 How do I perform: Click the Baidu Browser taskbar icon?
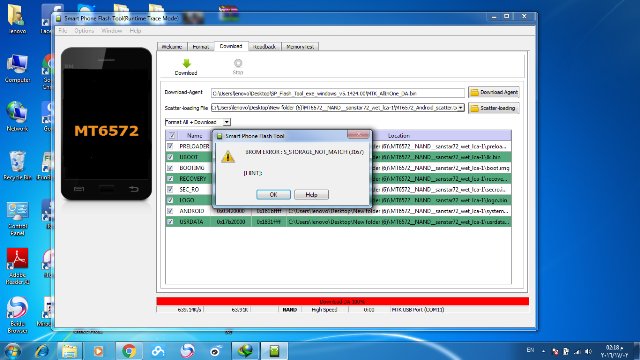click(187, 351)
